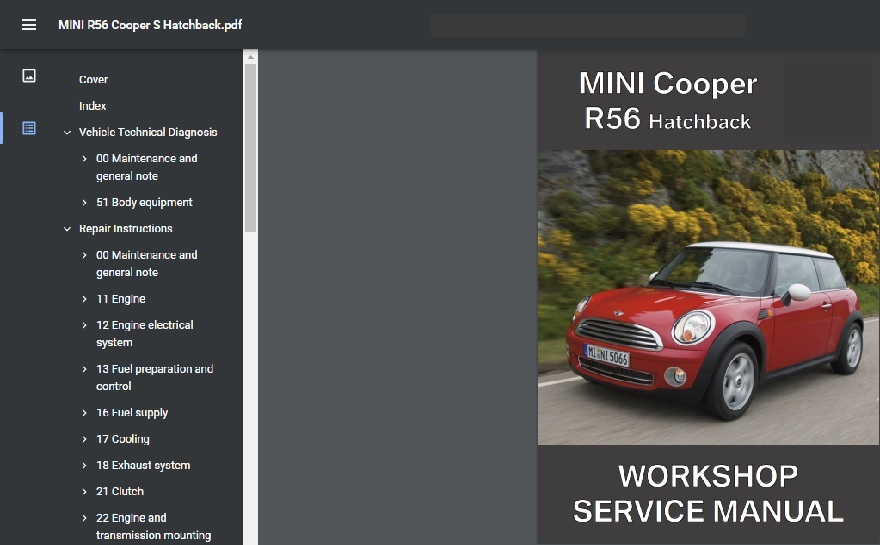Open the Index bookmark
Screen dimensions: 880x545
(92, 106)
